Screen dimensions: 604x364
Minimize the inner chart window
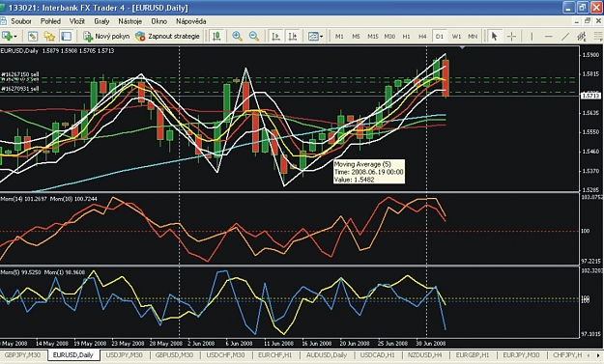point(576,21)
